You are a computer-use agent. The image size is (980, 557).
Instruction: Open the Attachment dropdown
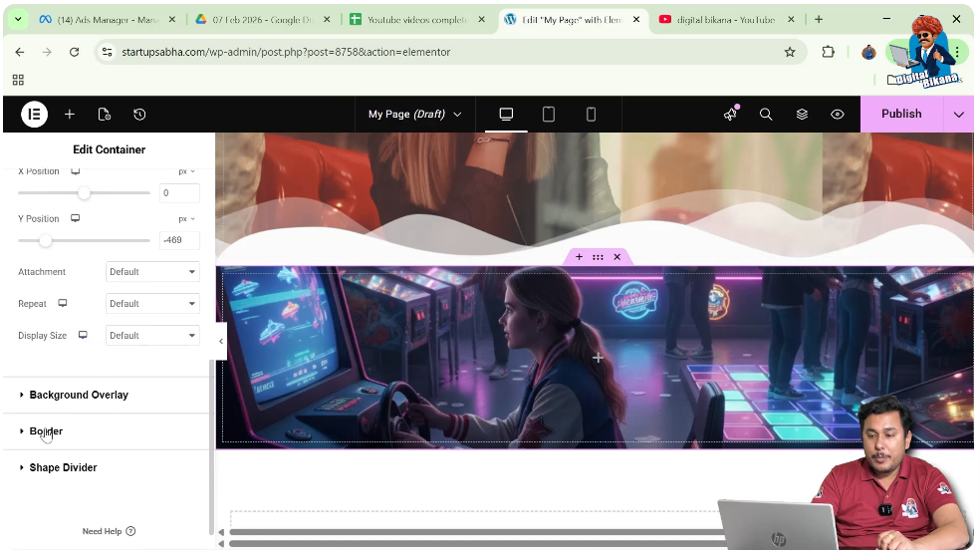(x=152, y=272)
